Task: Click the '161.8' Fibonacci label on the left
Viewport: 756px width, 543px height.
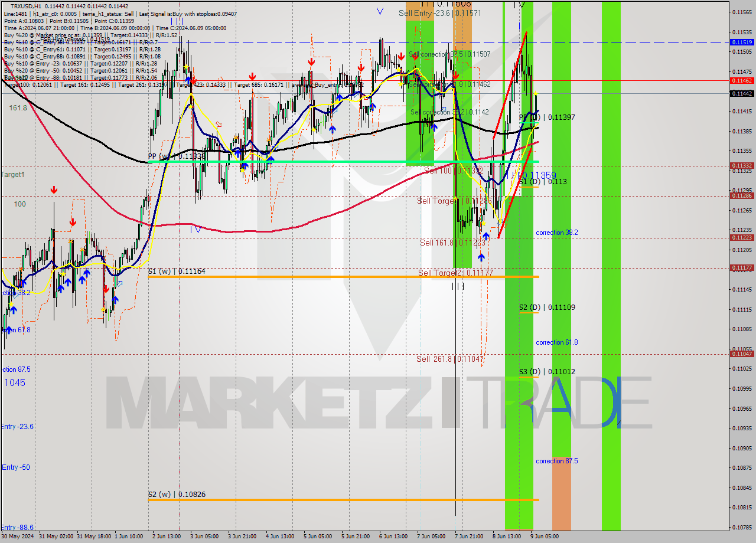Action: click(x=18, y=108)
